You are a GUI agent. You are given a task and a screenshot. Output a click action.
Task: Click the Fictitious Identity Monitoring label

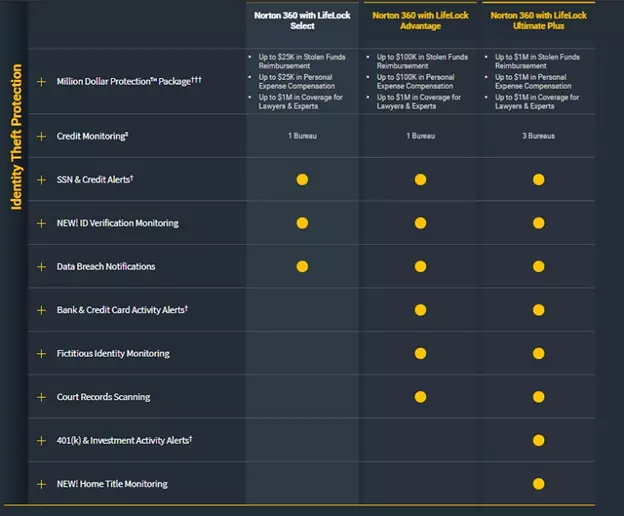pos(113,354)
